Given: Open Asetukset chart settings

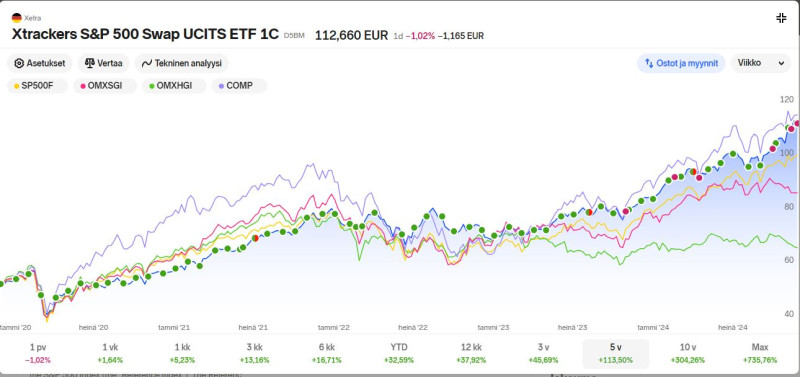Looking at the screenshot, I should tap(40, 63).
